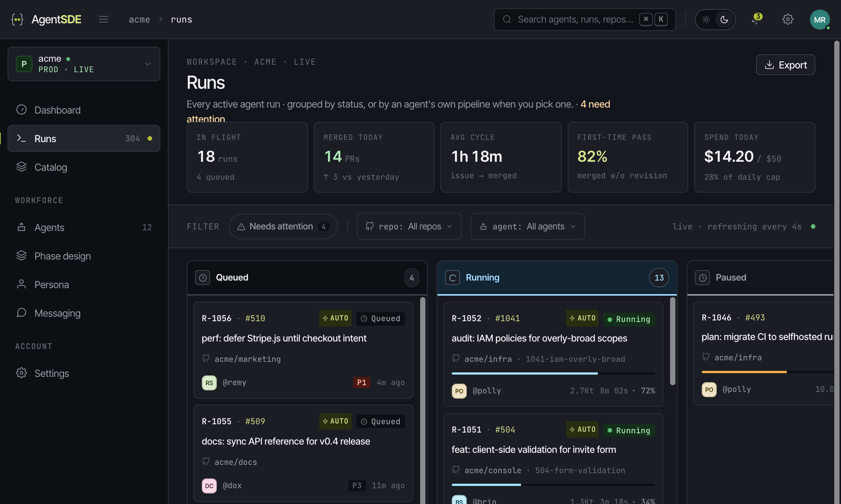
Task: Click Running column scrollbar thumb
Action: coord(673,341)
